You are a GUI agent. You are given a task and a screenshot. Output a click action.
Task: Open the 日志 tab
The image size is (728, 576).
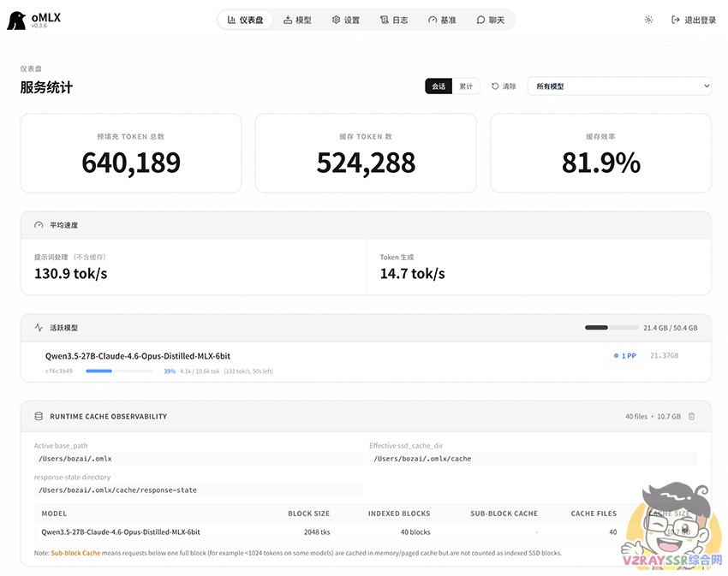coord(394,20)
